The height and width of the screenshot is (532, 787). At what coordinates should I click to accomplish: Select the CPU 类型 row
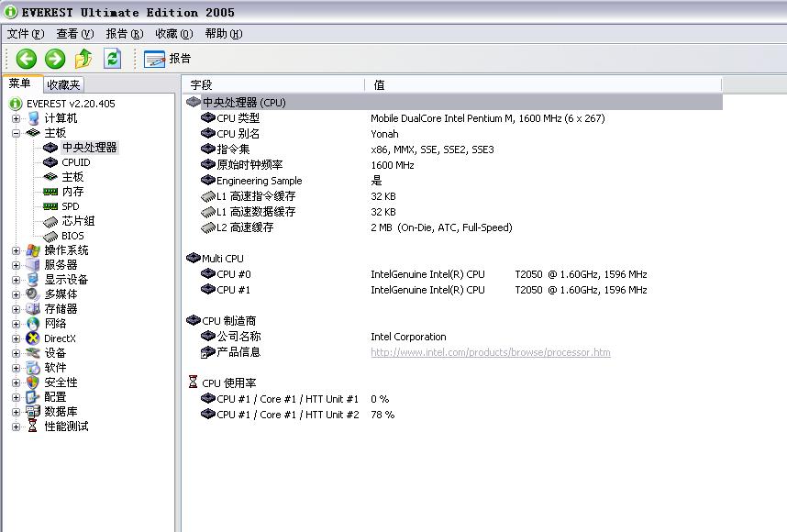(454, 118)
